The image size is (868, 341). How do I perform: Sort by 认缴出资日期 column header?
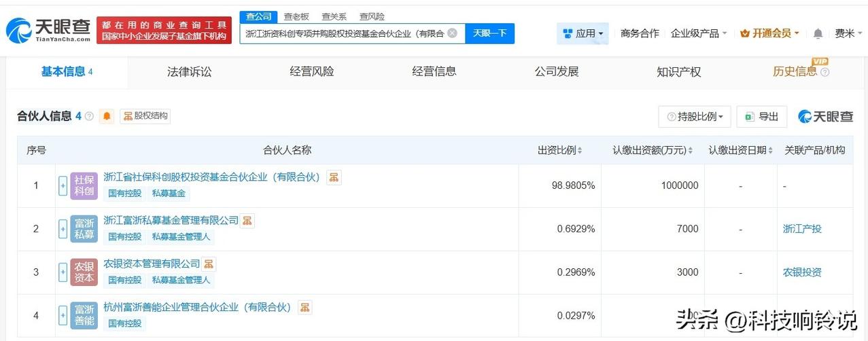click(x=741, y=150)
